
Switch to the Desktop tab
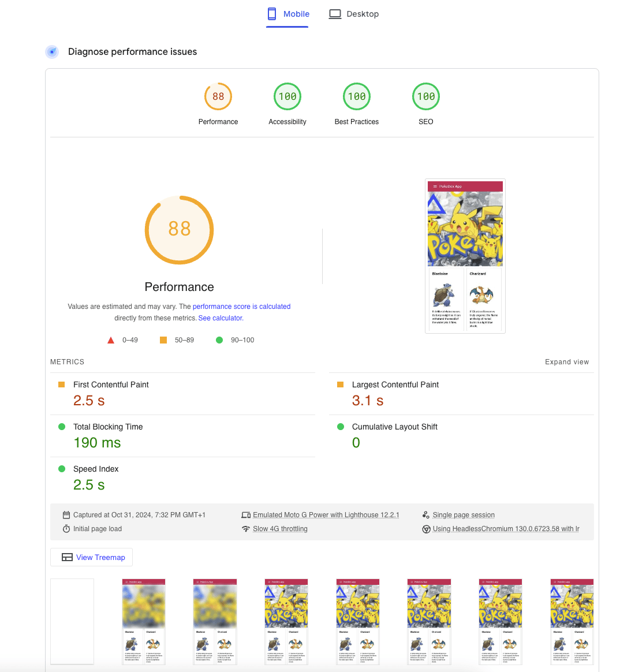(x=353, y=14)
